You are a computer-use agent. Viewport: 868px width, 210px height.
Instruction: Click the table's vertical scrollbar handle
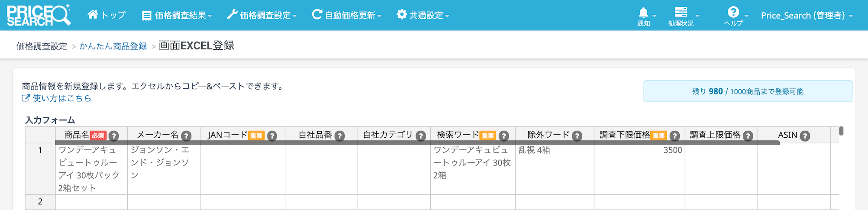[841, 131]
